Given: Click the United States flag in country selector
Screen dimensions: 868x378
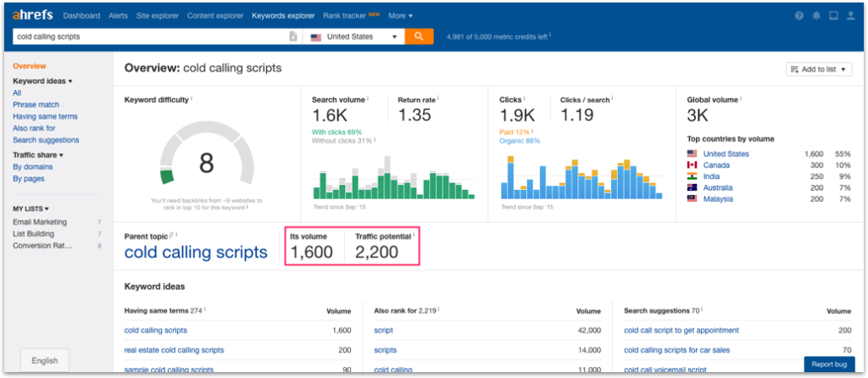Looking at the screenshot, I should click(316, 37).
